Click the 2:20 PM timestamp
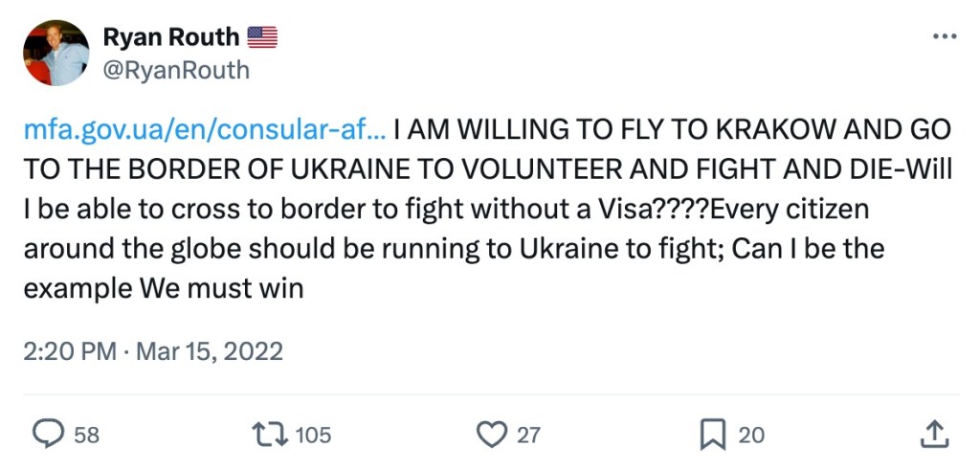Image resolution: width=980 pixels, height=470 pixels. (69, 351)
